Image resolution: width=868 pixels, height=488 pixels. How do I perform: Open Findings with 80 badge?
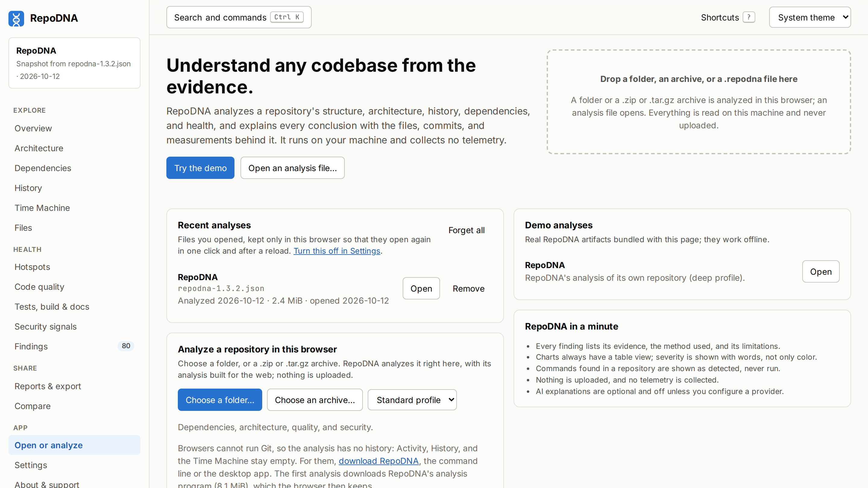pos(74,346)
